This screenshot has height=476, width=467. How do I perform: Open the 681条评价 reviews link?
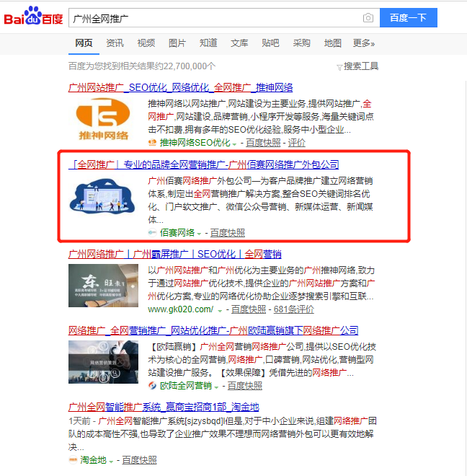294,309
